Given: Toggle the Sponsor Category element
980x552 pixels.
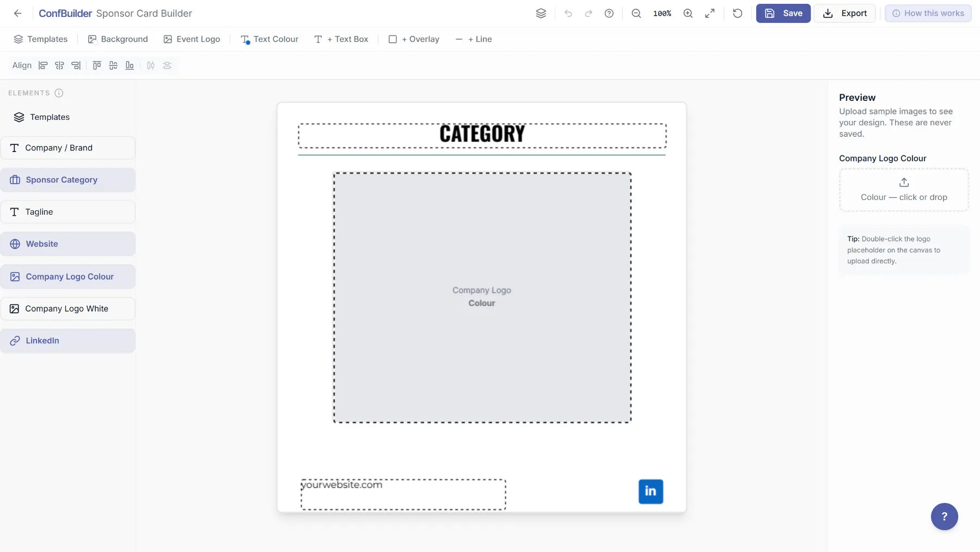Looking at the screenshot, I should (x=68, y=180).
